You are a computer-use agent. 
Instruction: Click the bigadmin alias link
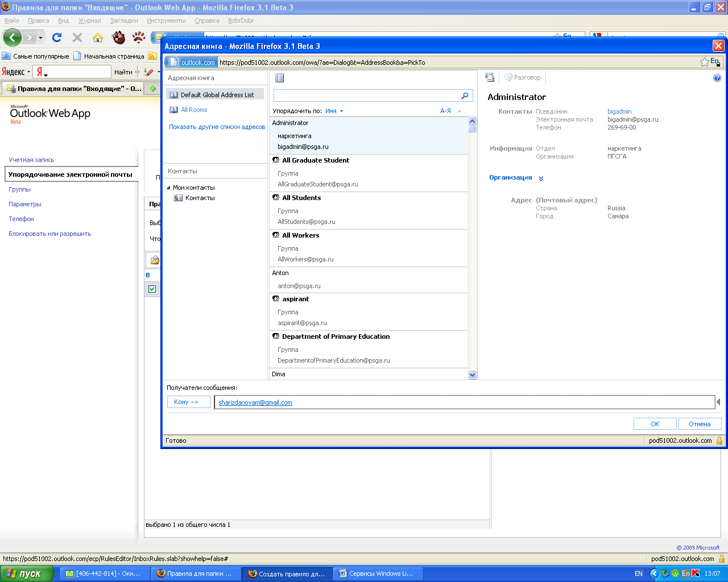pyautogui.click(x=619, y=111)
